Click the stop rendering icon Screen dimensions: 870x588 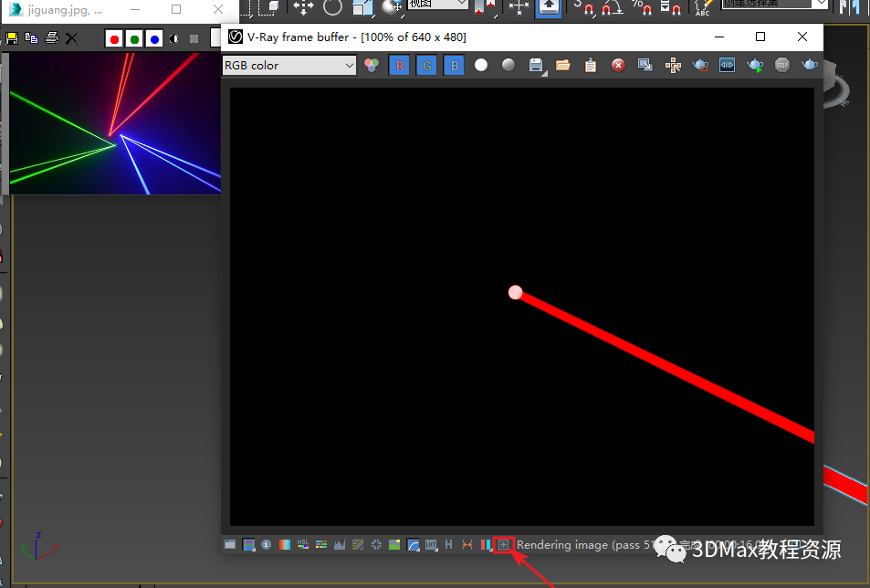click(x=781, y=66)
